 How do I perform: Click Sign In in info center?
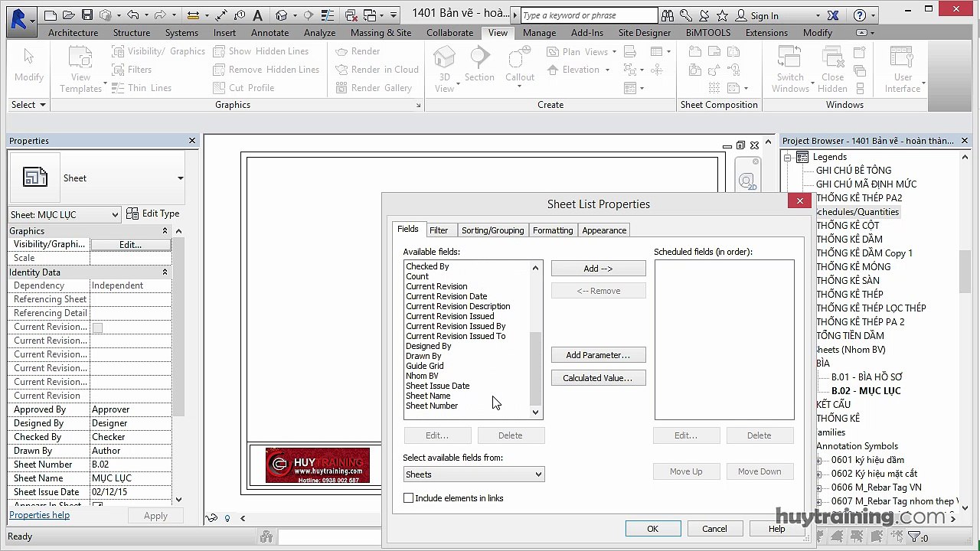(x=764, y=15)
